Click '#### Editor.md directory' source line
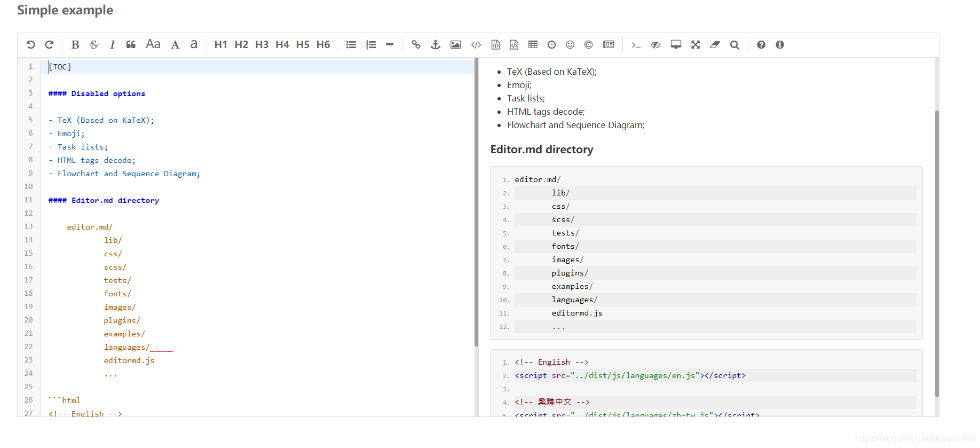The image size is (980, 448). 104,200
